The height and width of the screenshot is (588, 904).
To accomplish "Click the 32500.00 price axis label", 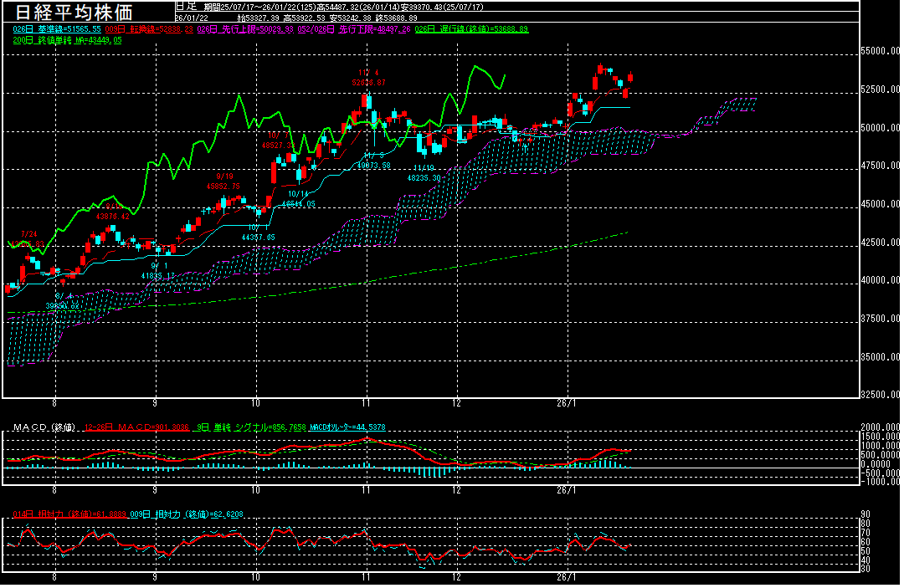I will [x=880, y=395].
